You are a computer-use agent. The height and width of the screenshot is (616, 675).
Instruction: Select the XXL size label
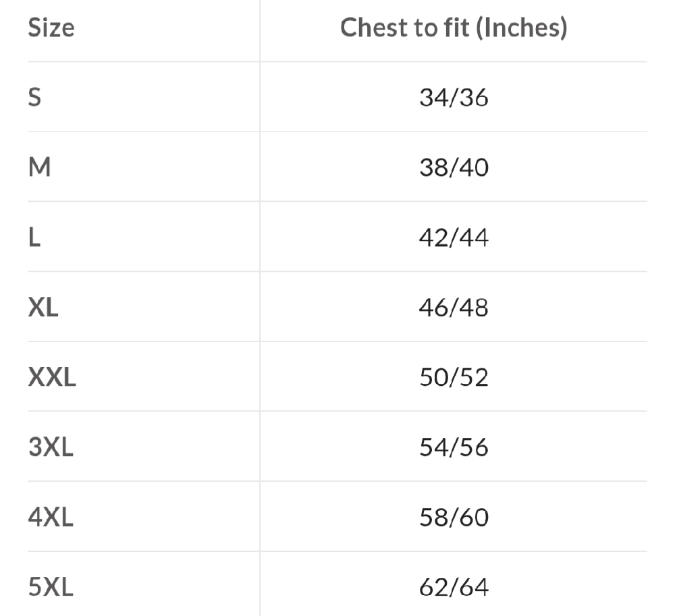pyautogui.click(x=52, y=377)
